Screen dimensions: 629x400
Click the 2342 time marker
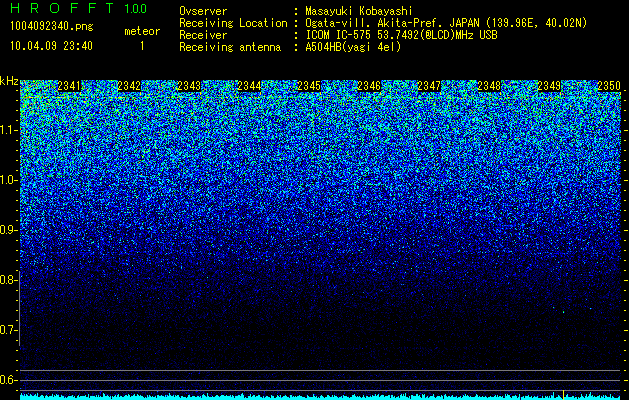click(129, 86)
